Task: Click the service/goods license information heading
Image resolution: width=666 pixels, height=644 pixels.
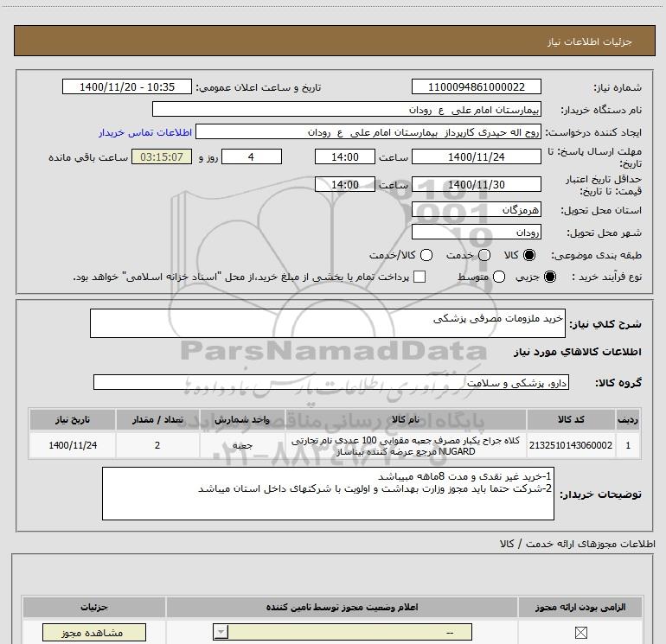Action: (577, 544)
